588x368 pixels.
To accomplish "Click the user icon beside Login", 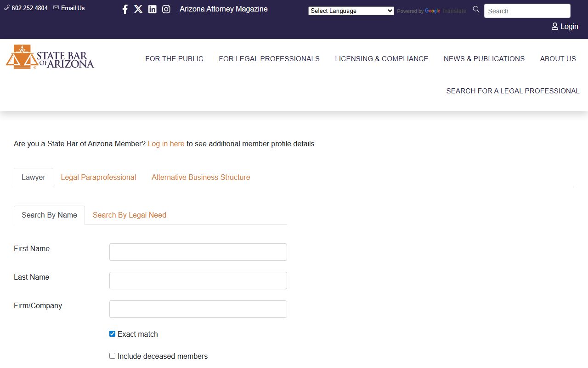I will 555,27.
